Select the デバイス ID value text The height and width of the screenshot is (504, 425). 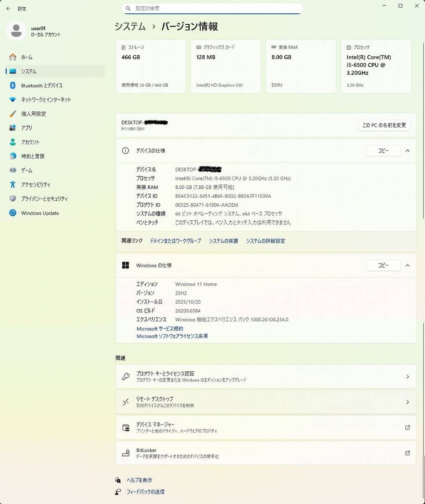[223, 196]
